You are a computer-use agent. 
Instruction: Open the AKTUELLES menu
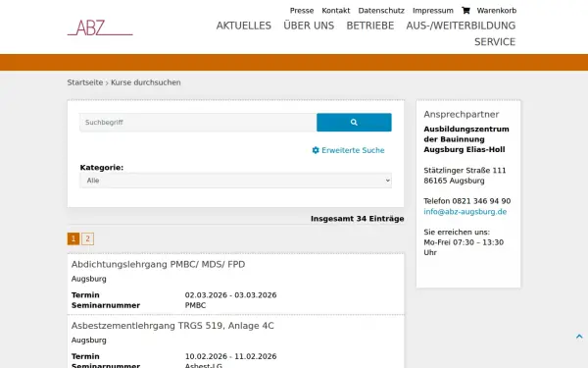point(244,26)
